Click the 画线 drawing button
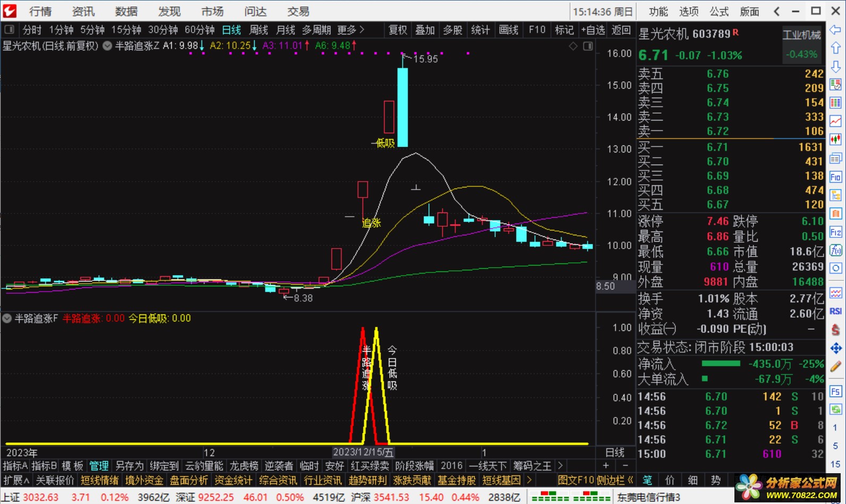 coord(509,30)
